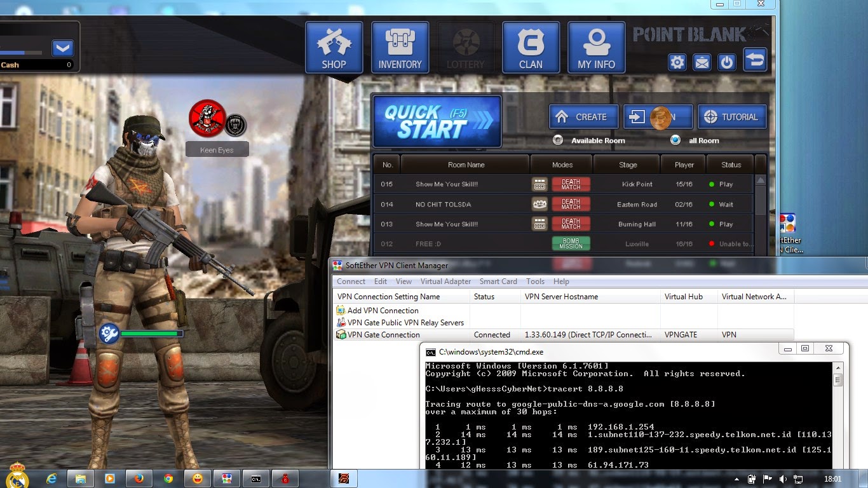
Task: Open Virtual Adapter menu
Action: point(446,281)
